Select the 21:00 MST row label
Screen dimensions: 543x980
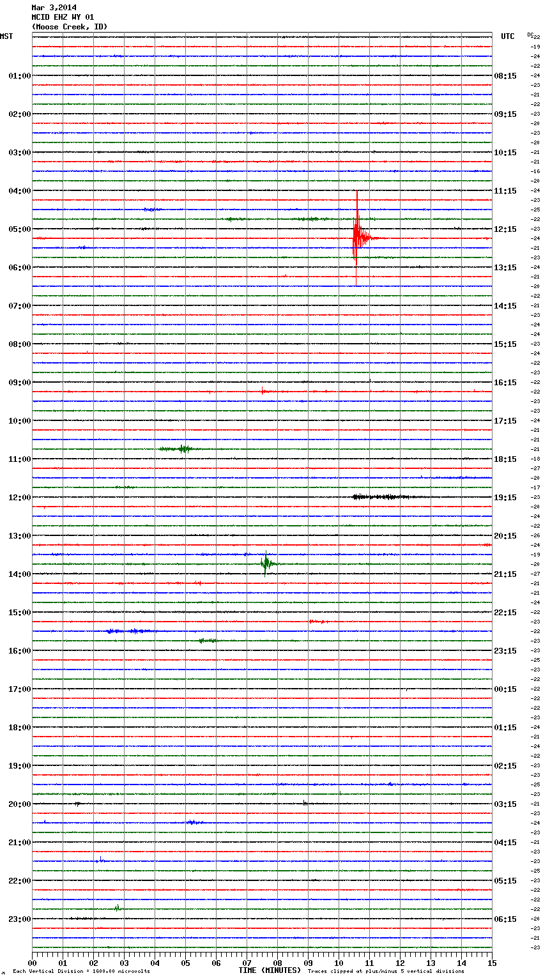pos(20,843)
